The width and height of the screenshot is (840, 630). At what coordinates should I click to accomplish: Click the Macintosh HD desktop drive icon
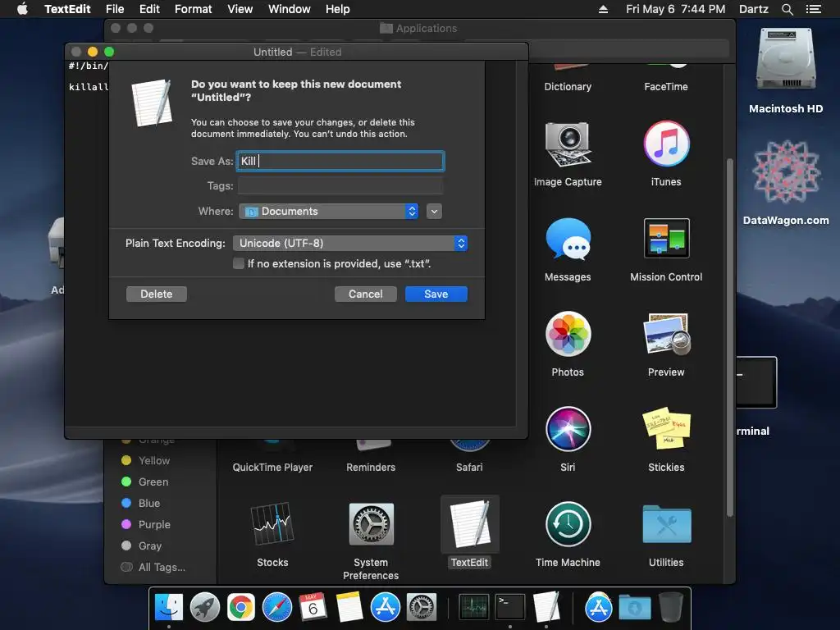[786, 59]
